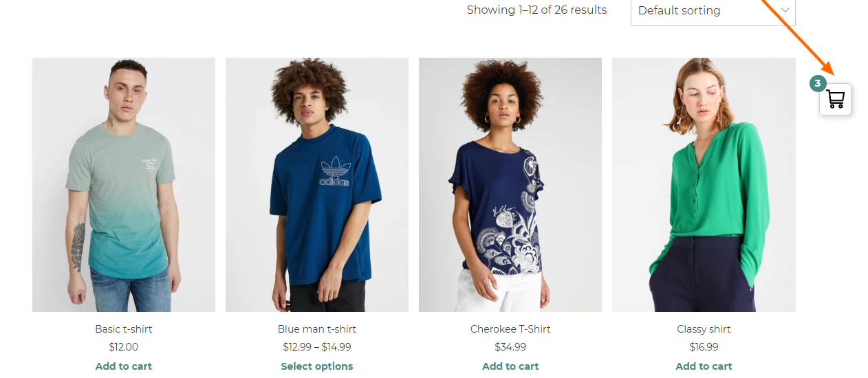
Task: Click the Showing 1–12 of 26 results text
Action: click(537, 10)
